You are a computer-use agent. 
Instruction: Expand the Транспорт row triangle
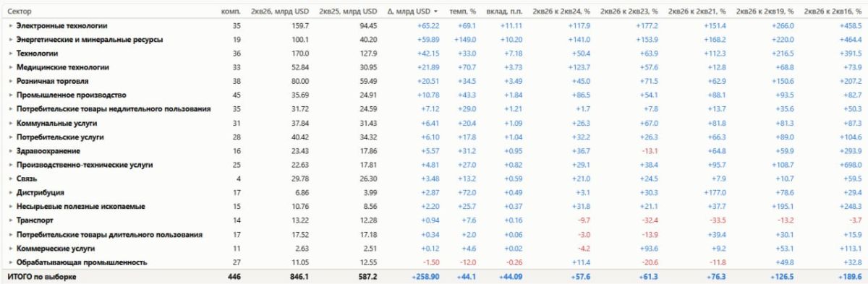pyautogui.click(x=11, y=220)
